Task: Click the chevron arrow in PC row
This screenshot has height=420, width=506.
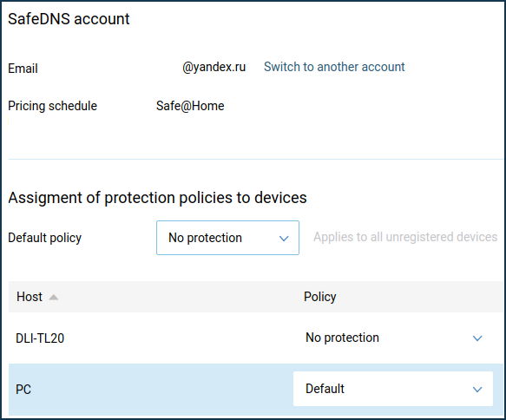Action: coord(477,390)
